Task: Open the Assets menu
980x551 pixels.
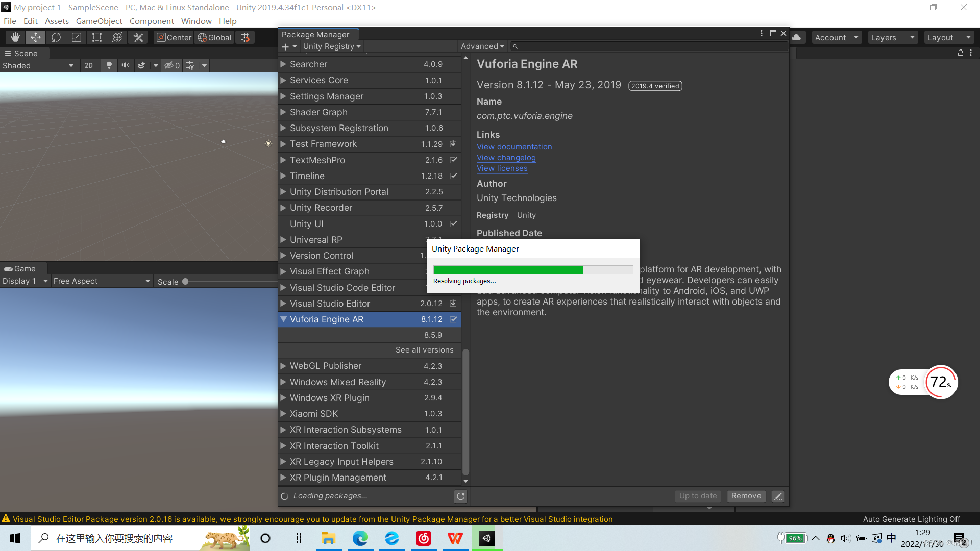Action: 57,21
